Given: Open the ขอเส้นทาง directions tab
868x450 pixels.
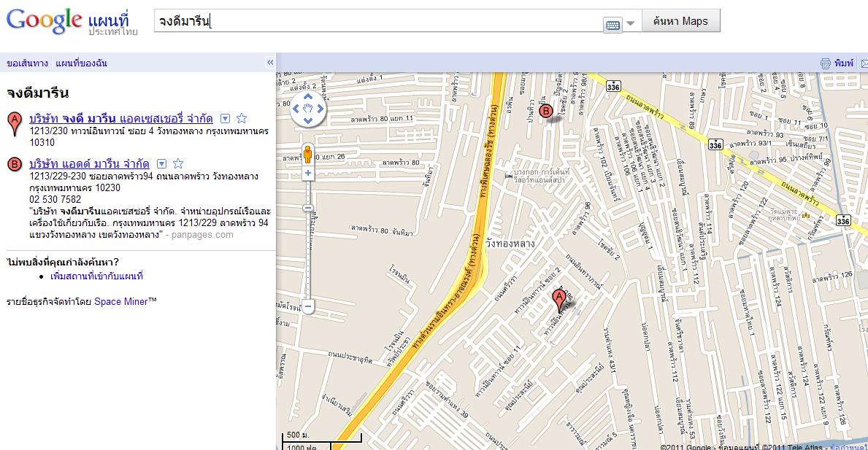Looking at the screenshot, I should tap(27, 63).
